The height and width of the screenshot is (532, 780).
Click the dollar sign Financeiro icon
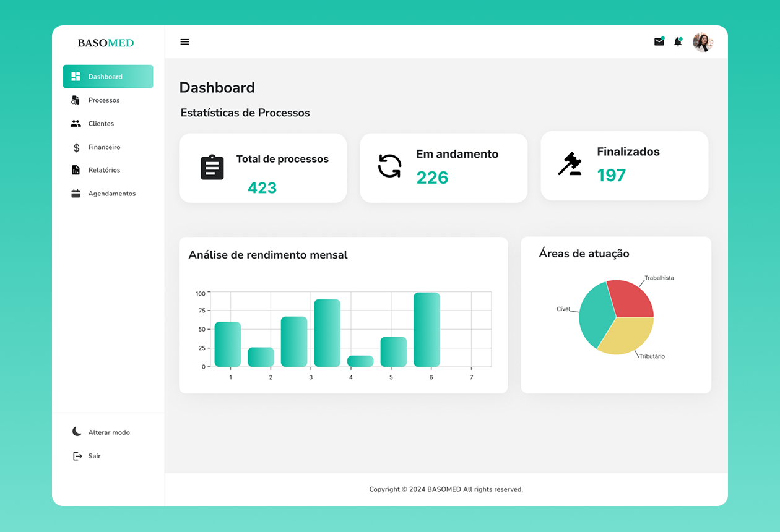(76, 147)
